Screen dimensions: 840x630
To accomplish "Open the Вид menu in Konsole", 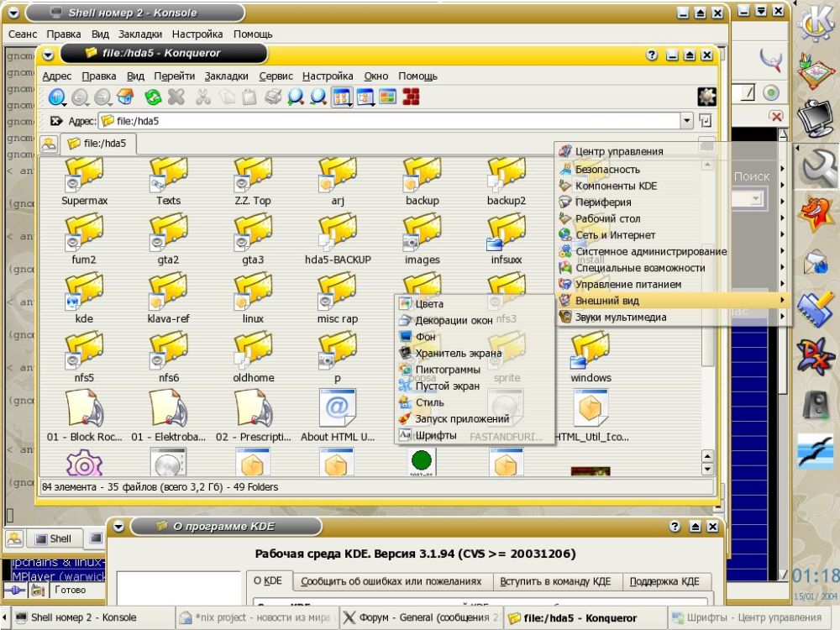I will tap(100, 34).
